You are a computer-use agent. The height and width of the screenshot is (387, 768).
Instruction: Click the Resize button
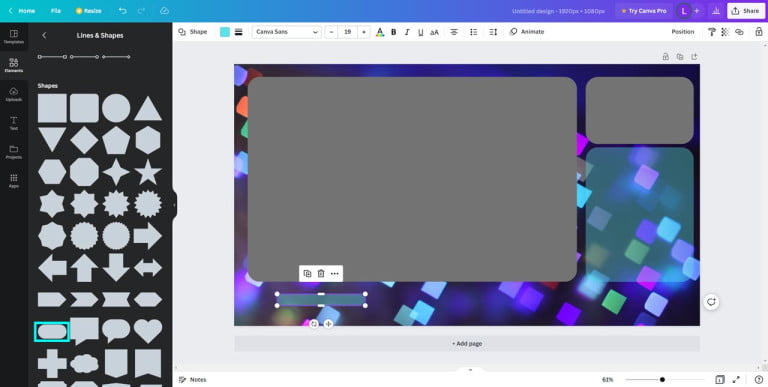[89, 11]
